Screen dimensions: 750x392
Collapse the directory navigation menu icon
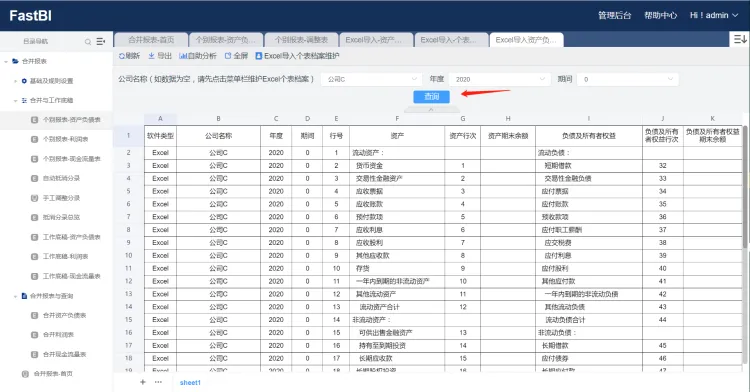coord(100,42)
